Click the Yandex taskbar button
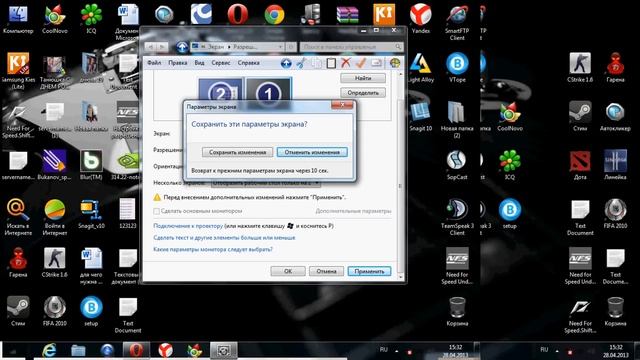The height and width of the screenshot is (360, 640). tap(165, 350)
